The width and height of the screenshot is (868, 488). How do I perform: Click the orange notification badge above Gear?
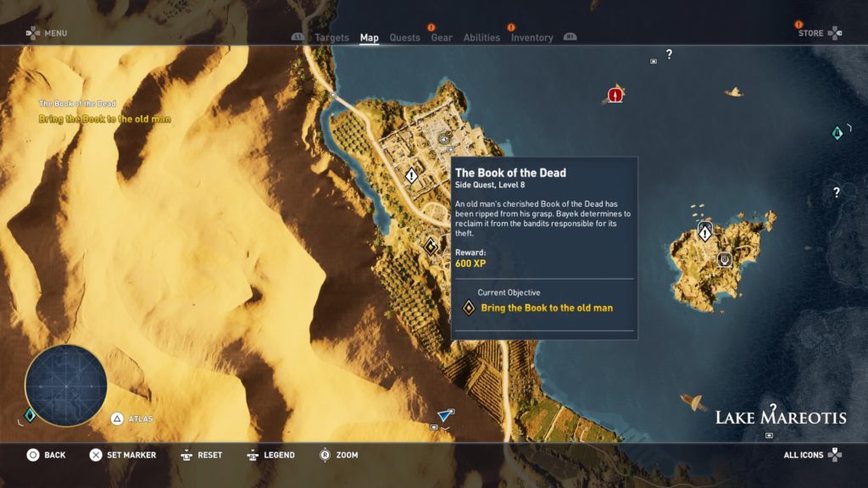pyautogui.click(x=431, y=28)
